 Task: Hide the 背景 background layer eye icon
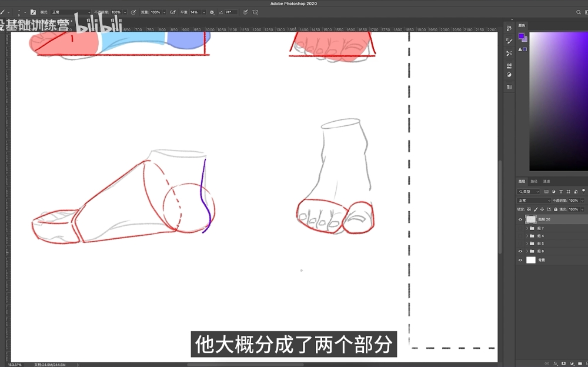point(520,260)
